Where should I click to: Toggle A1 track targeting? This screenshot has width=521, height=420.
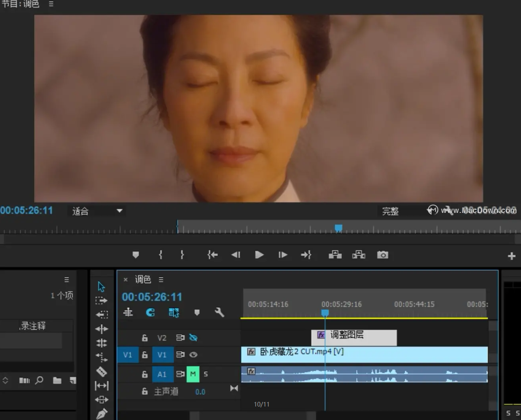click(x=162, y=374)
